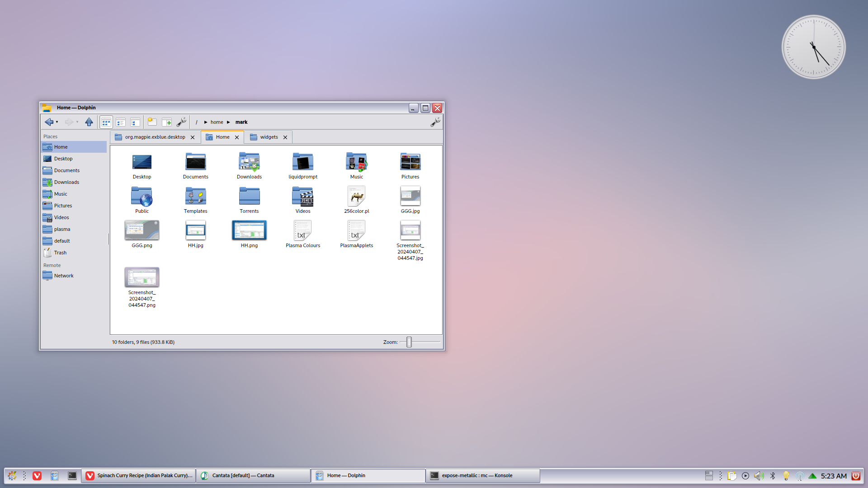
Task: Open the clipboard tray icon
Action: point(732,476)
